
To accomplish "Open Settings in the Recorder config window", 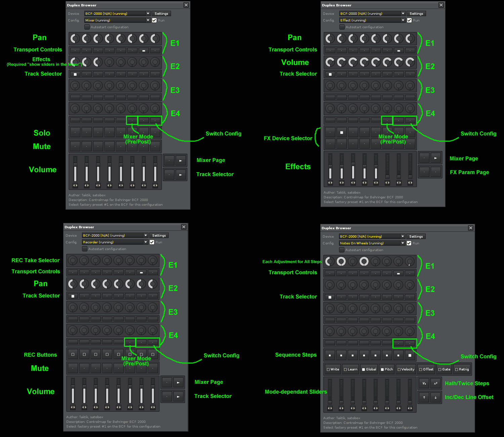I will pos(159,235).
